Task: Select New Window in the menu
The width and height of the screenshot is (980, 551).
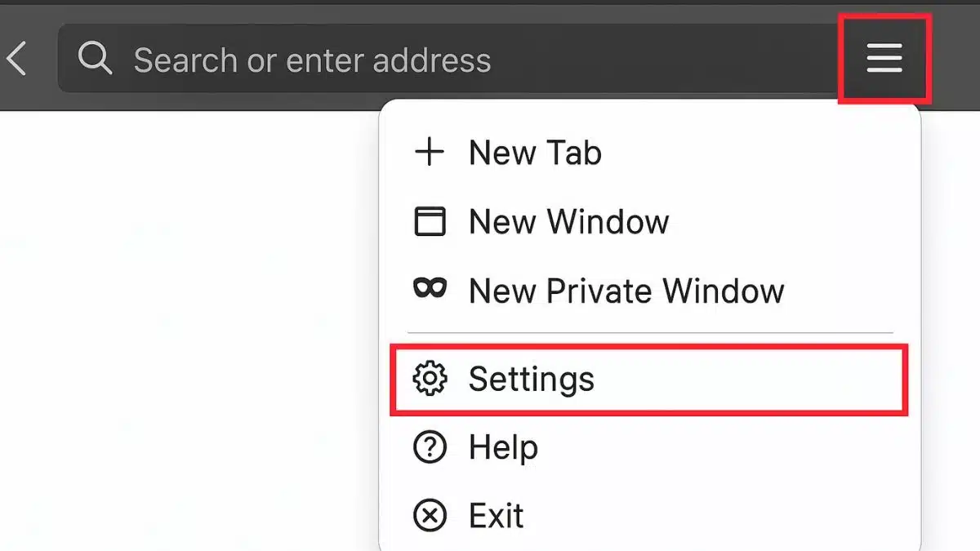Action: (568, 220)
